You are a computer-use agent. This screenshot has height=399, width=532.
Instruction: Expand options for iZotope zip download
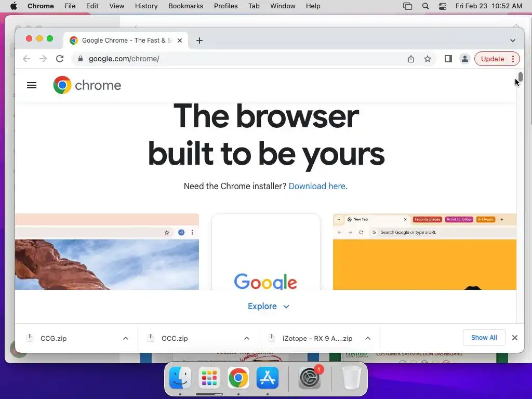tap(368, 338)
